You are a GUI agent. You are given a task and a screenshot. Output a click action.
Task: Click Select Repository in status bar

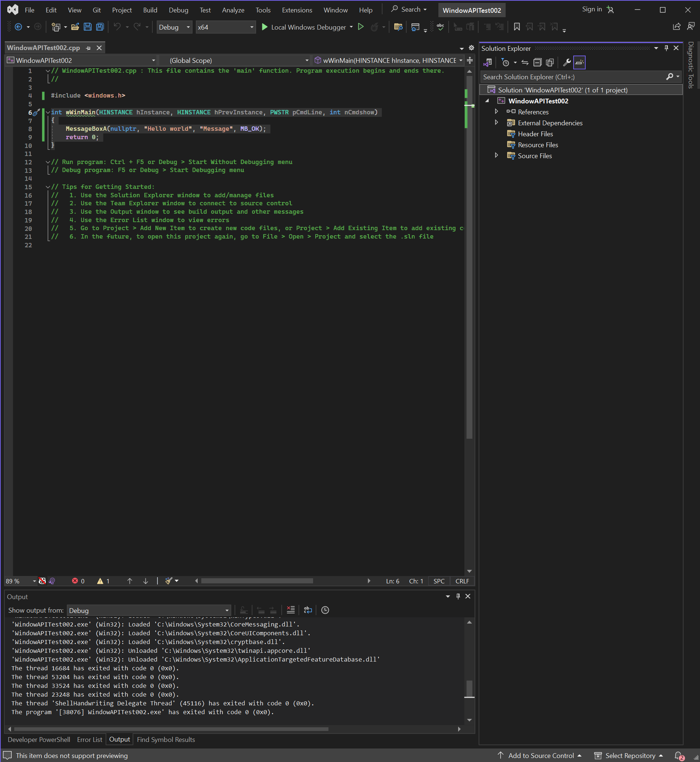(x=628, y=755)
